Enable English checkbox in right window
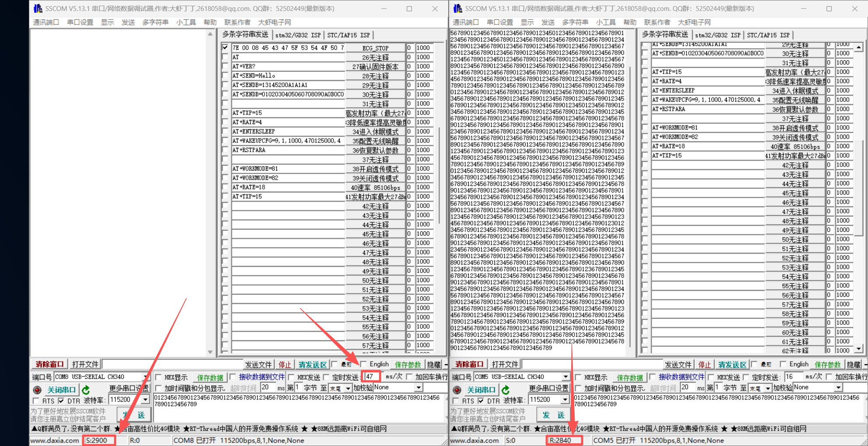Screen dimensions: 868x446 (x=783, y=364)
